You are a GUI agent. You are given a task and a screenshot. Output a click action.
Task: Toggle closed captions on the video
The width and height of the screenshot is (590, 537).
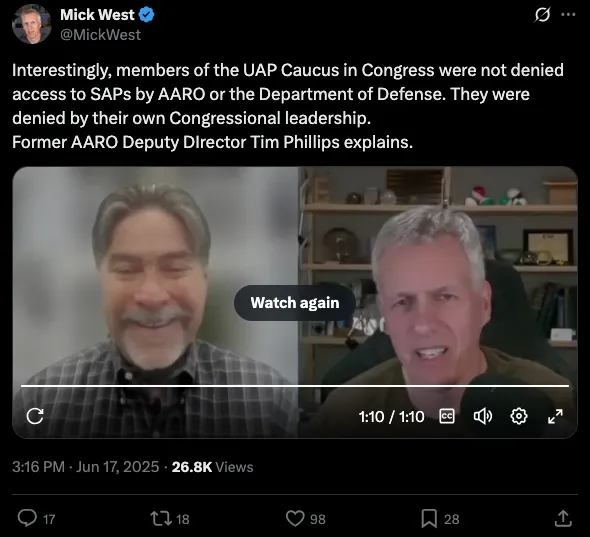(447, 416)
